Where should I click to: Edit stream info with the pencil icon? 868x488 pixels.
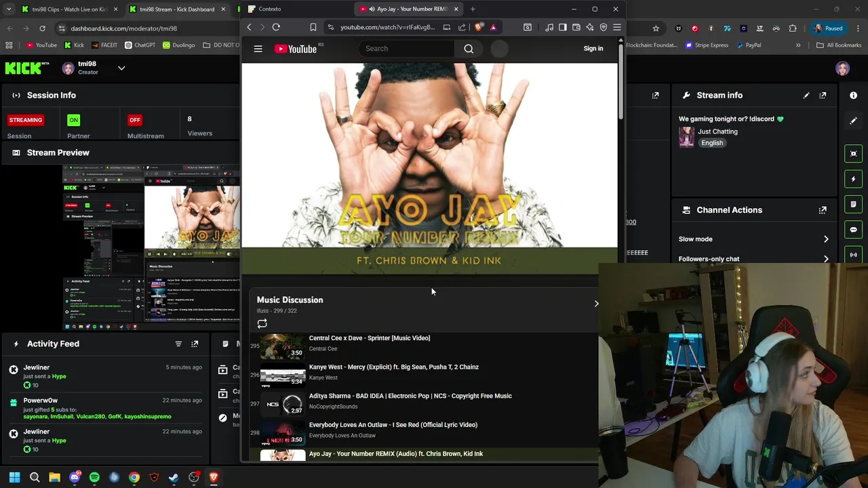click(806, 96)
